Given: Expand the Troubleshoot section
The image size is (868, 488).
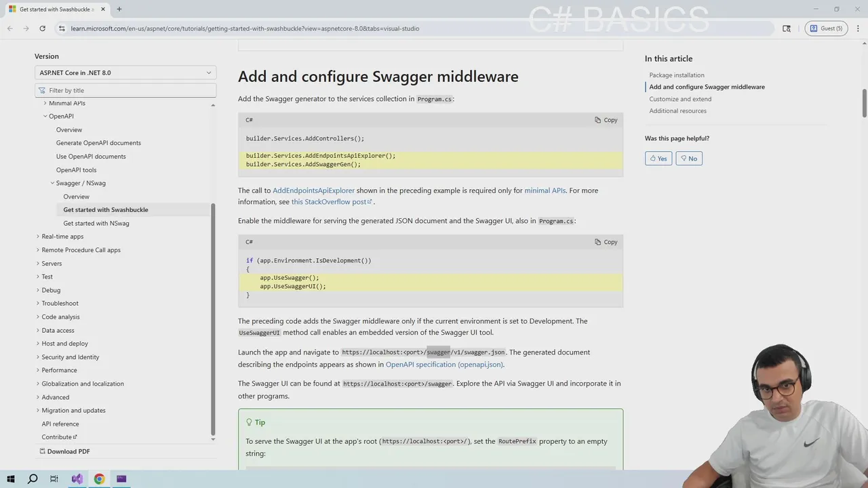Looking at the screenshot, I should 38,304.
